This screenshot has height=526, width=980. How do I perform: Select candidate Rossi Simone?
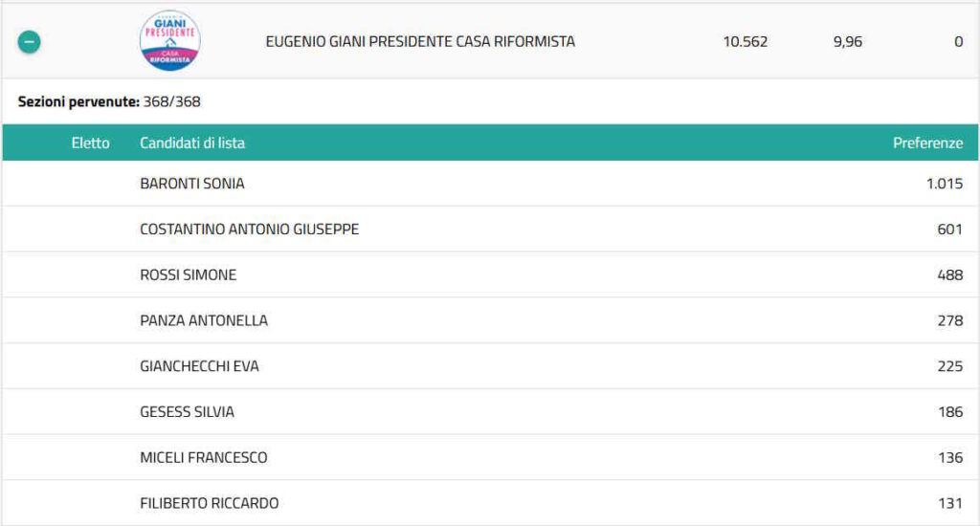[x=188, y=275]
